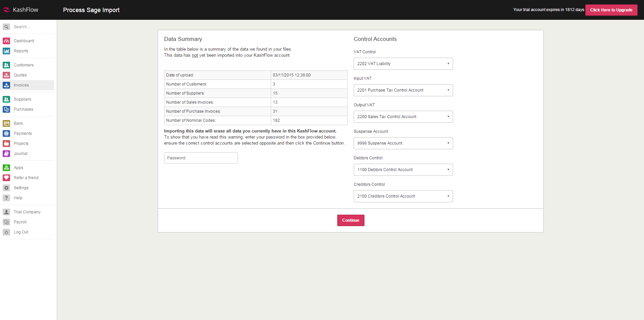Click the Bank icon in sidebar
The width and height of the screenshot is (644, 320).
click(6, 123)
